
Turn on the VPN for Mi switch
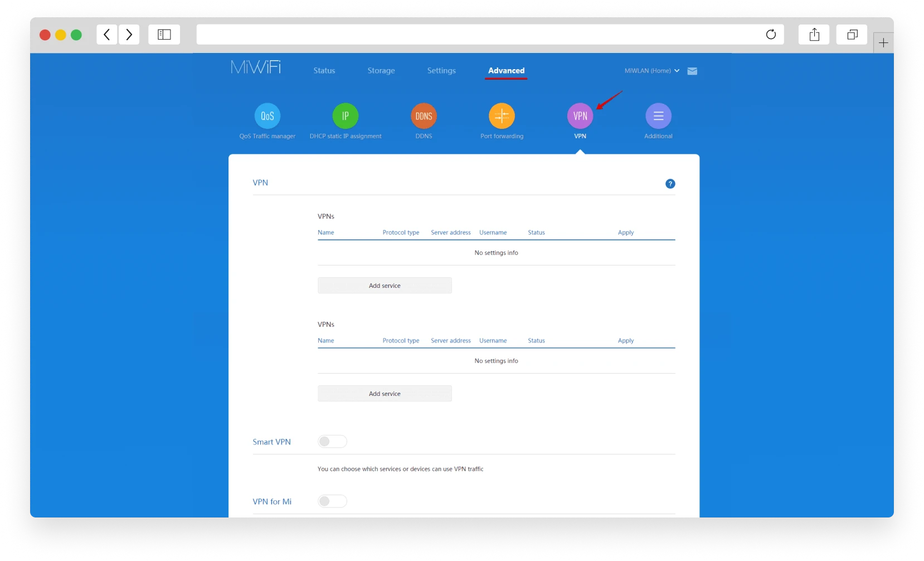[x=332, y=501]
